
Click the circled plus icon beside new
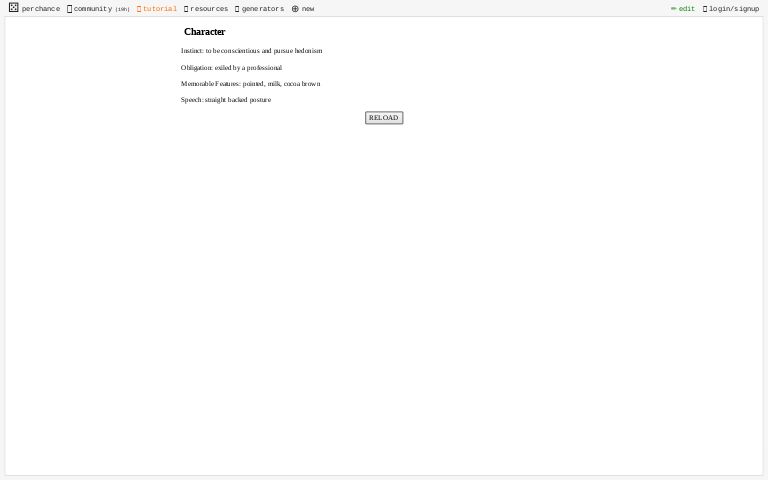tap(295, 9)
